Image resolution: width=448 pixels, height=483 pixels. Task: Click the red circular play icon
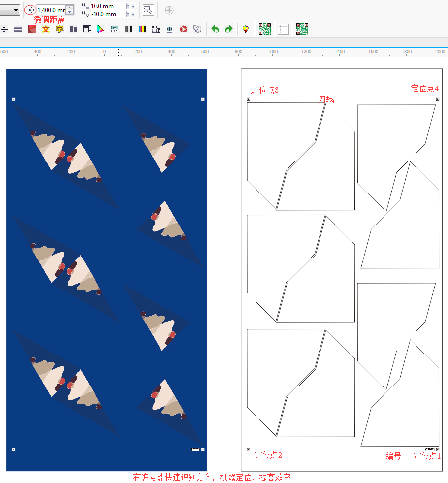click(184, 30)
